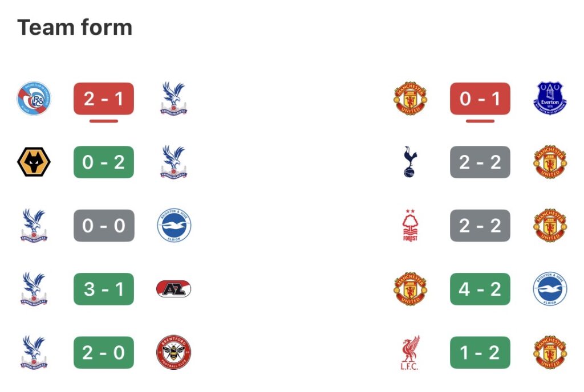The image size is (584, 392).
Task: Select the 2 - 2 draw with Tottenham
Action: (480, 162)
